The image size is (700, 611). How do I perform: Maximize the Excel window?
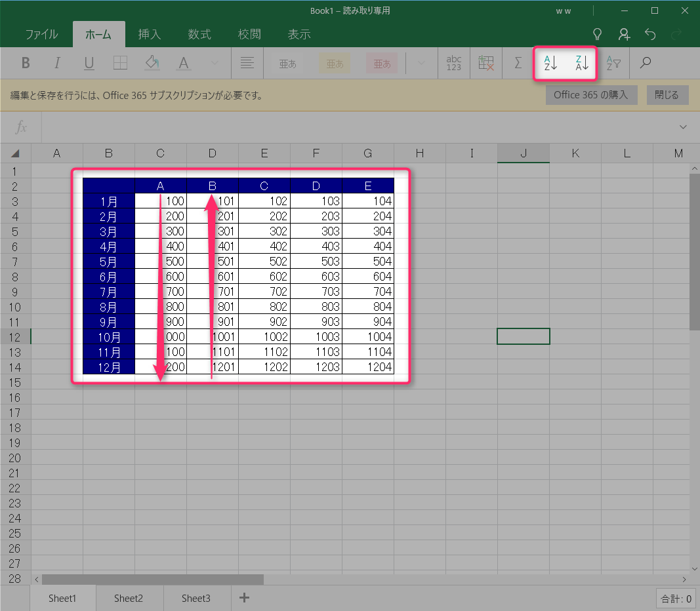pos(655,10)
